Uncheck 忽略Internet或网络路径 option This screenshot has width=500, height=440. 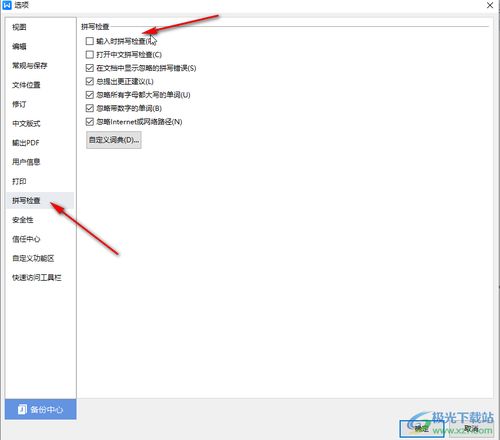tap(90, 122)
